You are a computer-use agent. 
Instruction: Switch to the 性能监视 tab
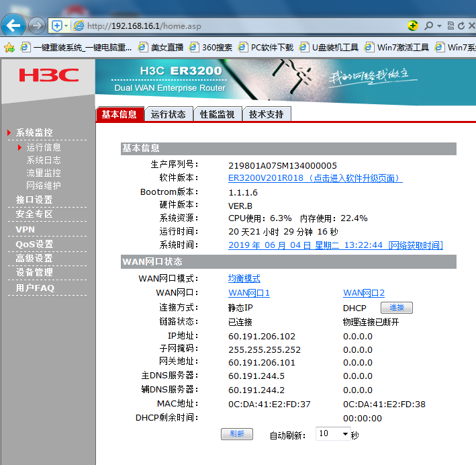pyautogui.click(x=218, y=114)
